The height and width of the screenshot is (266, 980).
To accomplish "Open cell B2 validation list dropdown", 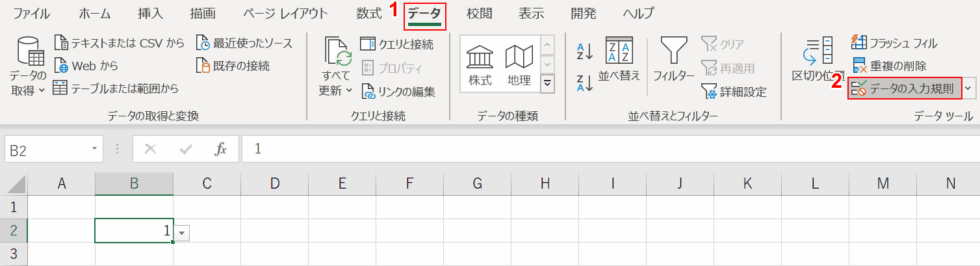I will click(182, 232).
